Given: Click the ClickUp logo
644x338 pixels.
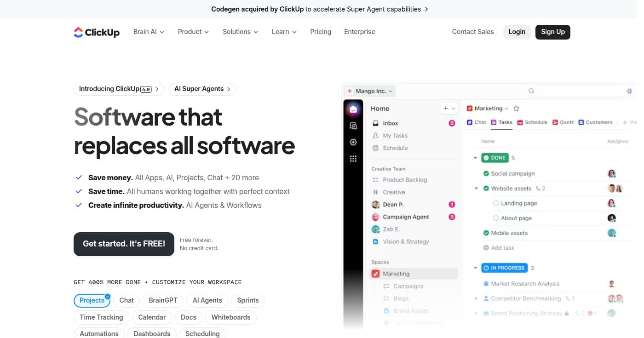Looking at the screenshot, I should coord(96,32).
